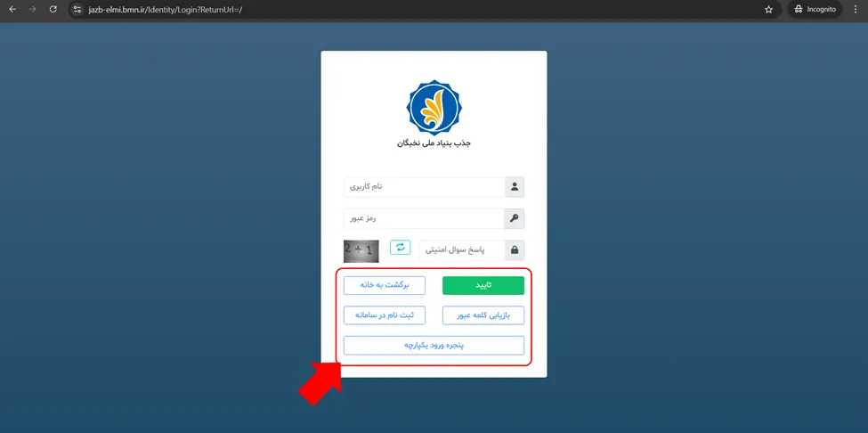Click the user icon beside username field
The width and height of the screenshot is (868, 433).
point(515,187)
